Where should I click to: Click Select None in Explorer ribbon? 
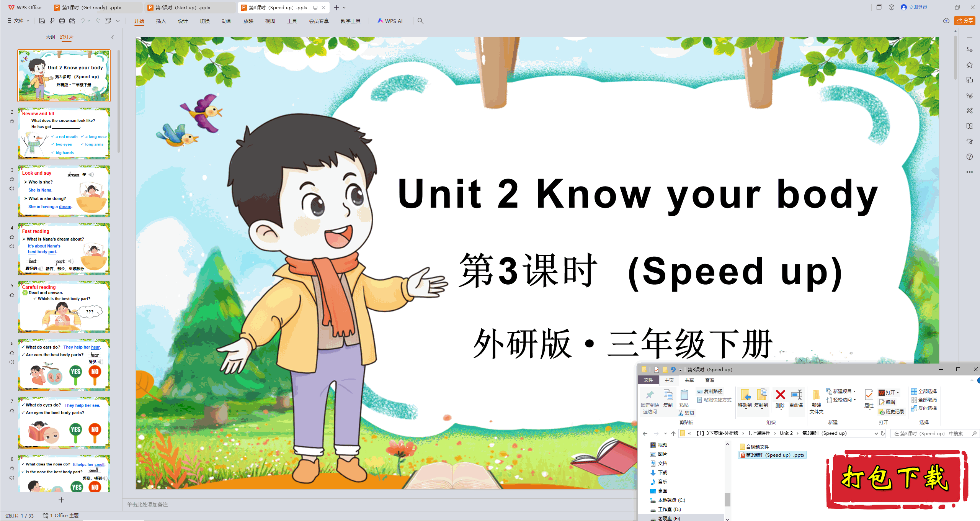[924, 400]
